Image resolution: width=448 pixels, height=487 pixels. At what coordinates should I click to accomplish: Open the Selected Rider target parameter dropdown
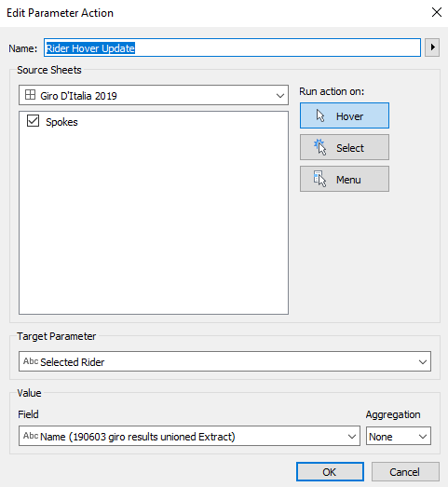click(x=224, y=361)
